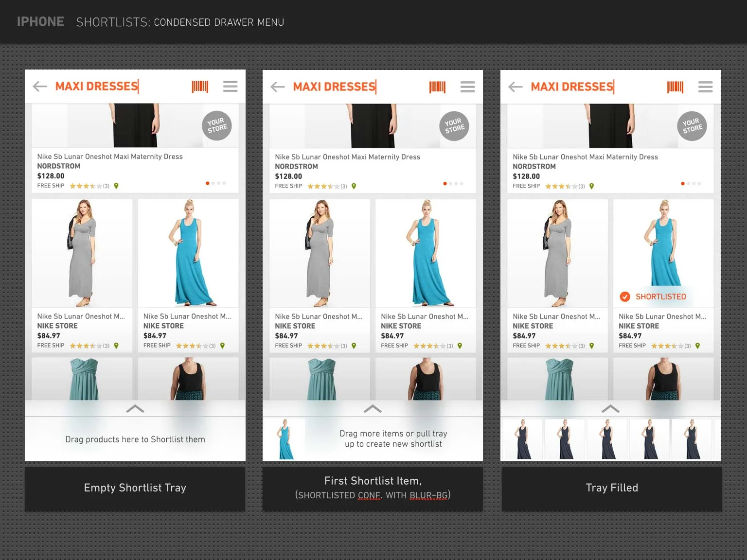Image resolution: width=747 pixels, height=560 pixels.
Task: Tap image pager dots in Empty Shortlist Tray screen
Action: click(216, 183)
